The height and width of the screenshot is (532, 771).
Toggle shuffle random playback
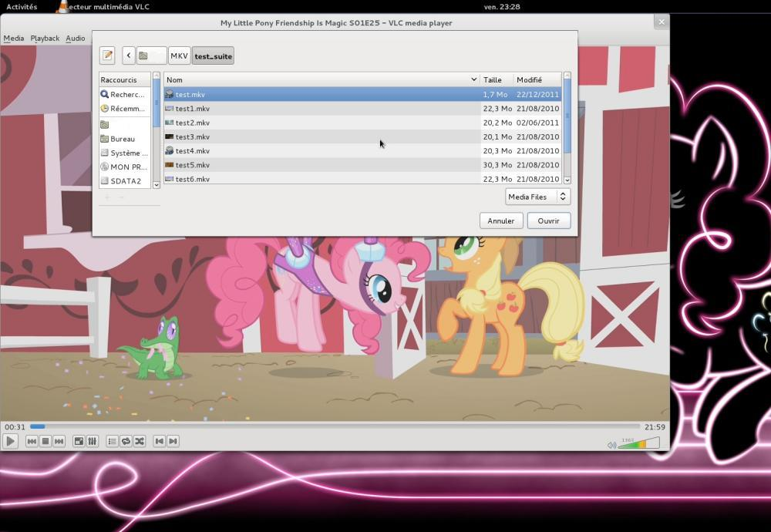[x=140, y=441]
